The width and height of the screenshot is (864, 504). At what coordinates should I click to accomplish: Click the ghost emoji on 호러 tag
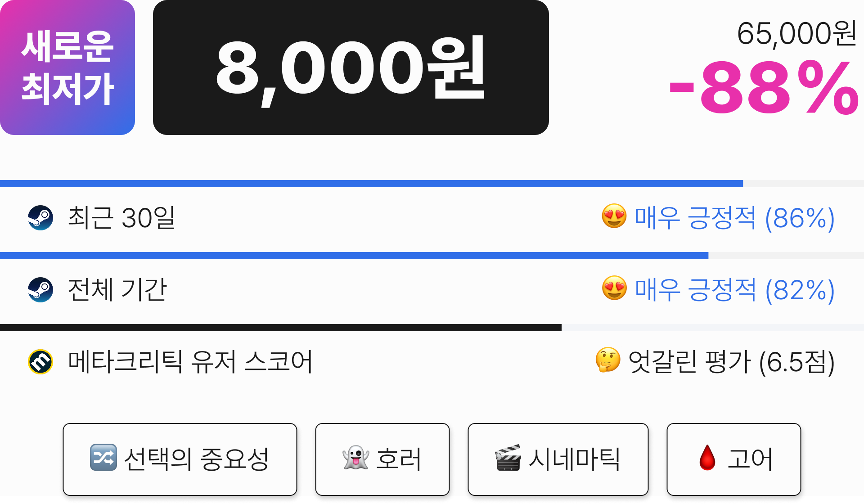click(355, 458)
